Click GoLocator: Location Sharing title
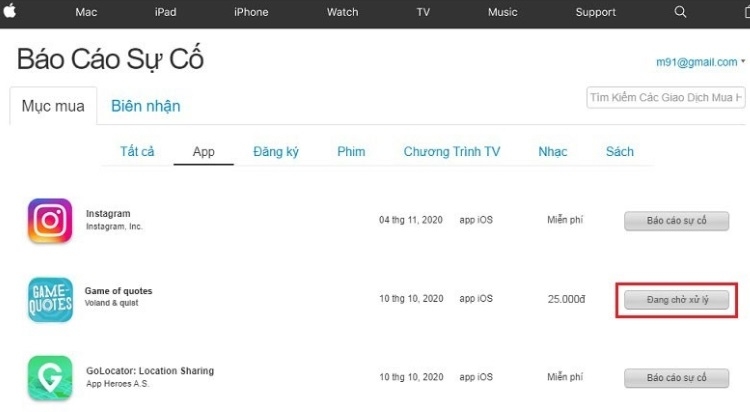This screenshot has height=412, width=750. coord(150,371)
